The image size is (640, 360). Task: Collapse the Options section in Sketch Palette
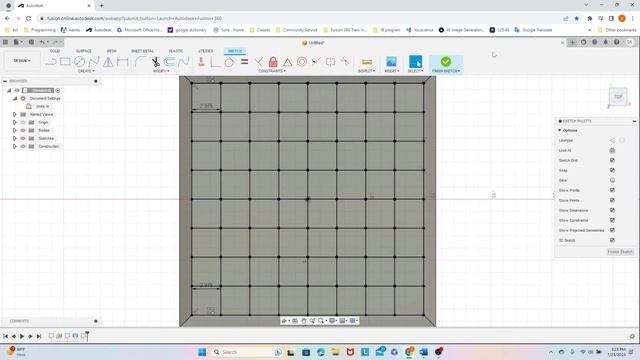560,130
